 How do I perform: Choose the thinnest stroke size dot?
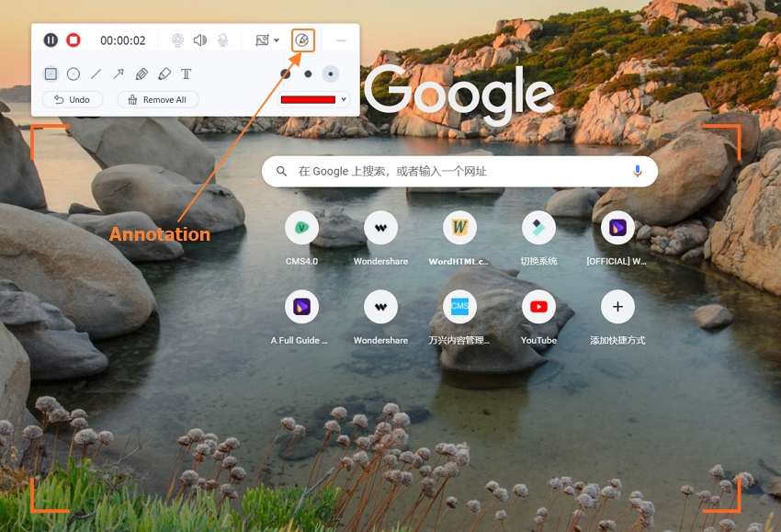[330, 74]
